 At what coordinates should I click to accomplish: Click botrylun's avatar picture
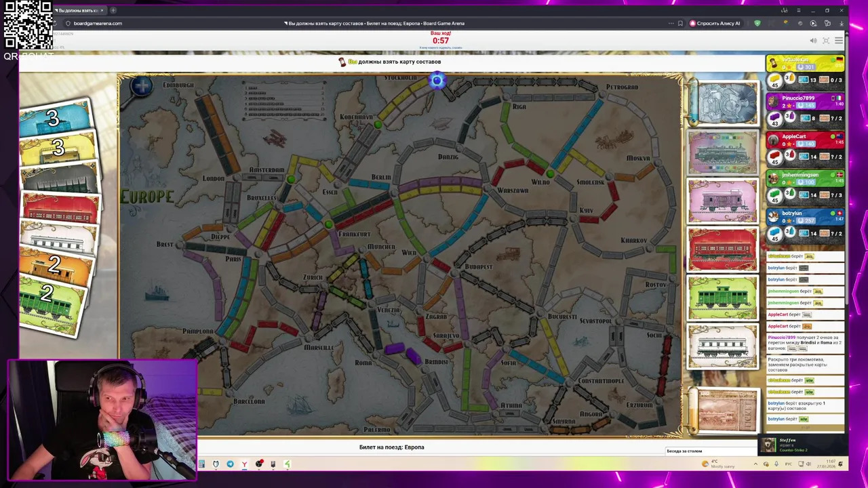click(x=773, y=217)
